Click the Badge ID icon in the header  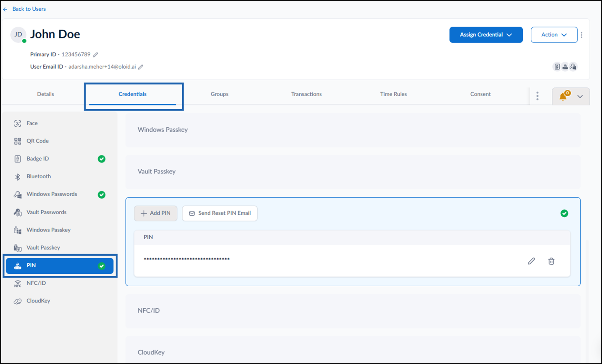tap(557, 67)
